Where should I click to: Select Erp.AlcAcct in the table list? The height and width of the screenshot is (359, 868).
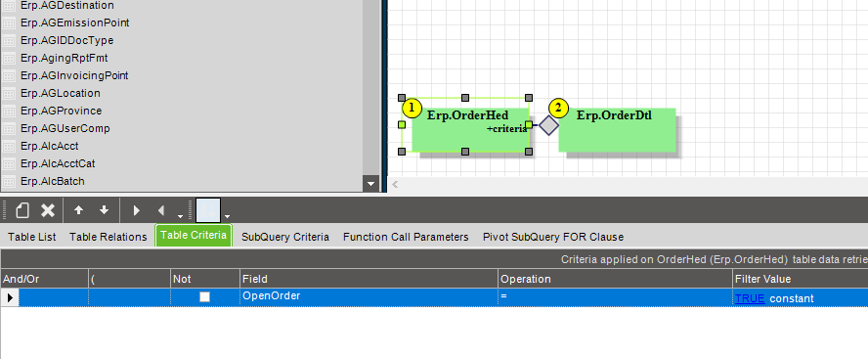coord(49,147)
